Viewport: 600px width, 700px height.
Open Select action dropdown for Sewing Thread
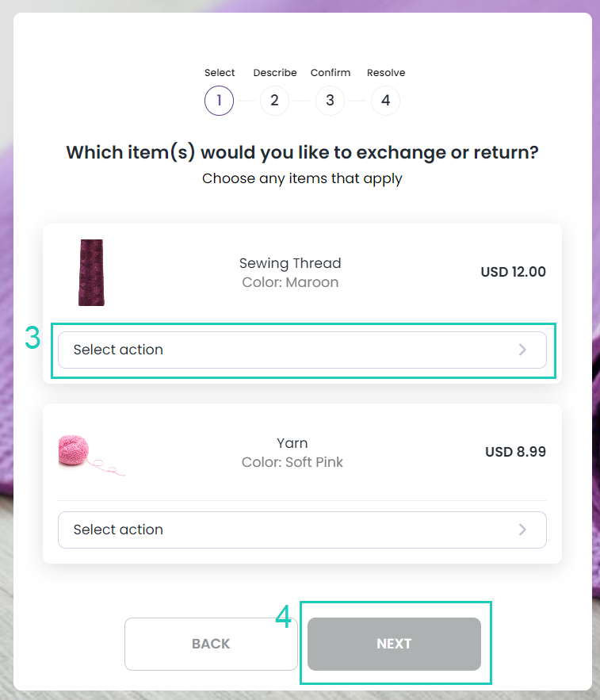[302, 350]
